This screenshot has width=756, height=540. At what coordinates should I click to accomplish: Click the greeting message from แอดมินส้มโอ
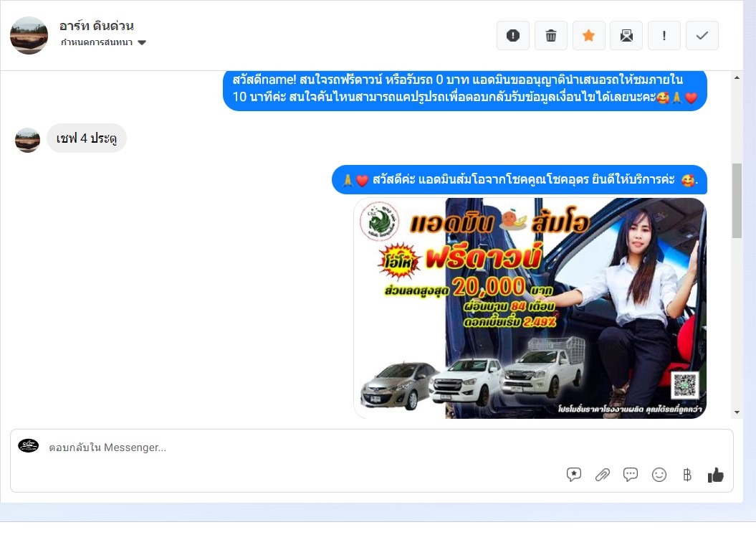pyautogui.click(x=520, y=180)
